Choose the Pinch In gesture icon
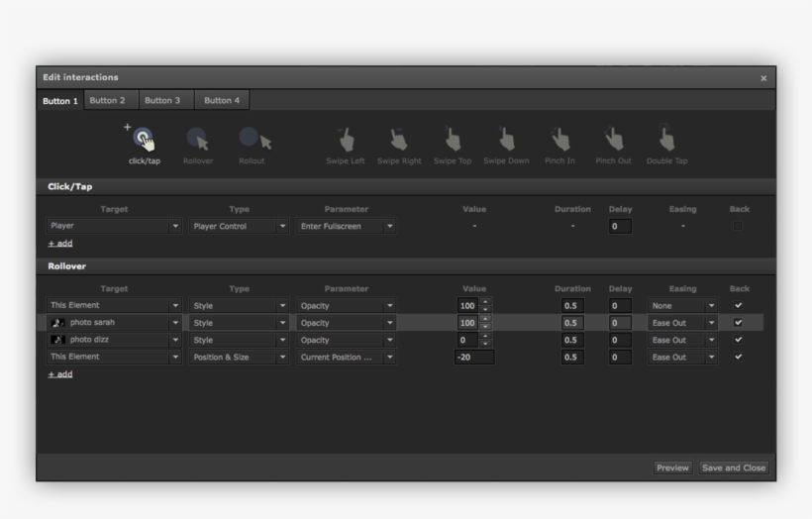 point(559,140)
